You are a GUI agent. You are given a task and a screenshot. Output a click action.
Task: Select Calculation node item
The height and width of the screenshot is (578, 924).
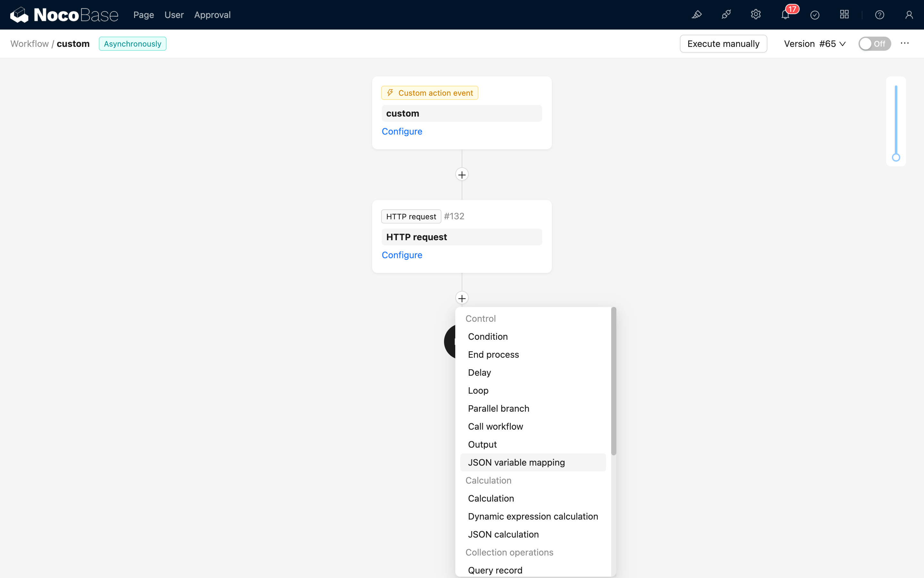pos(533,498)
